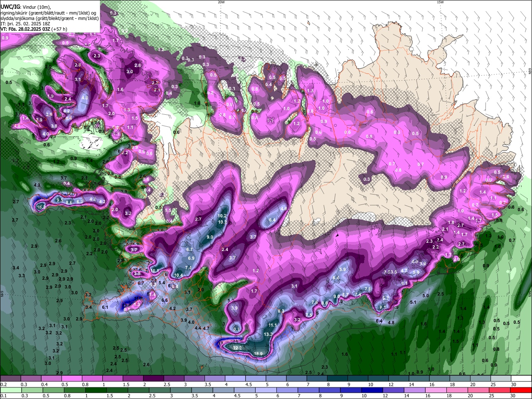Click the 9.5 value on the western peninsula
This screenshot has width=532, height=399.
pos(59,200)
